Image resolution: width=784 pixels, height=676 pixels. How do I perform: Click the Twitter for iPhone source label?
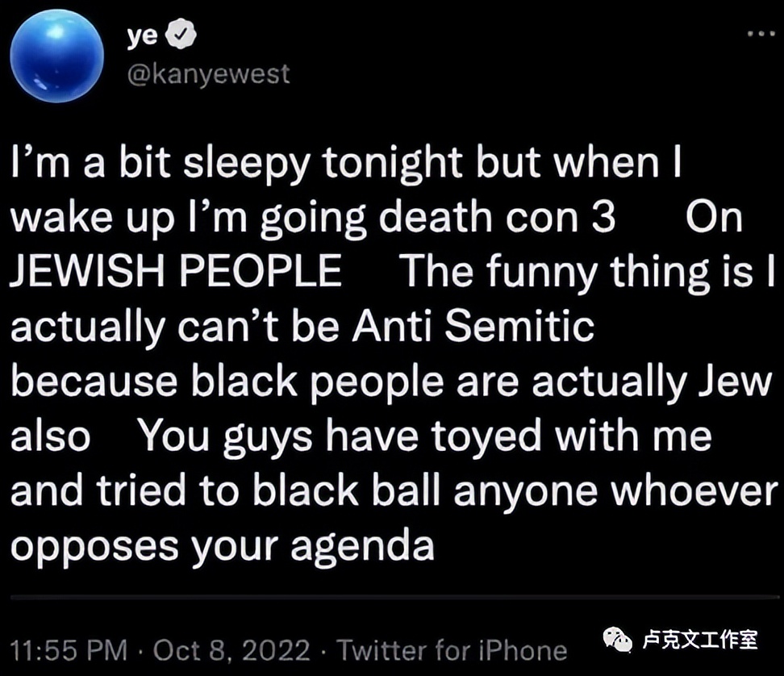452,650
